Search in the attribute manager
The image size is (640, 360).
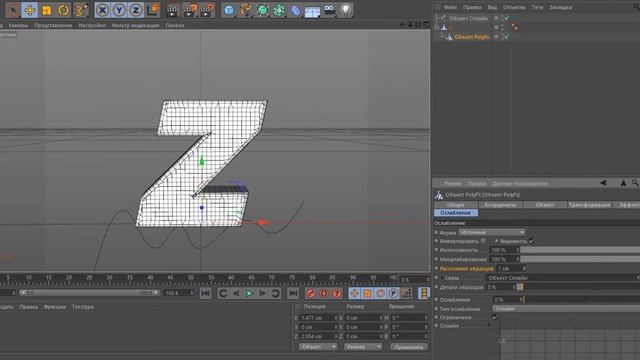click(635, 183)
